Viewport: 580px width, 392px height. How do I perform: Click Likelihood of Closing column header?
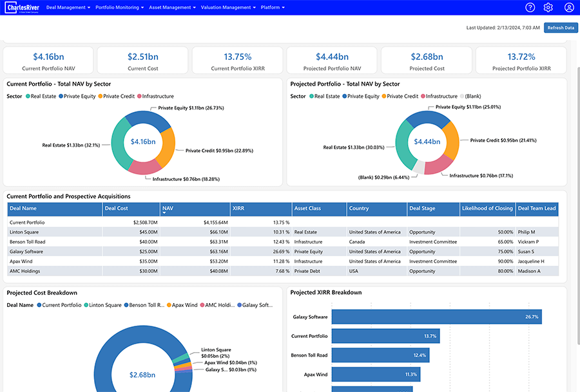pos(488,209)
